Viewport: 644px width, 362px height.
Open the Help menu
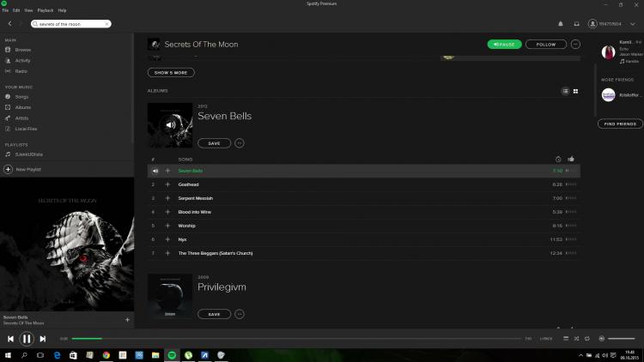(x=62, y=10)
